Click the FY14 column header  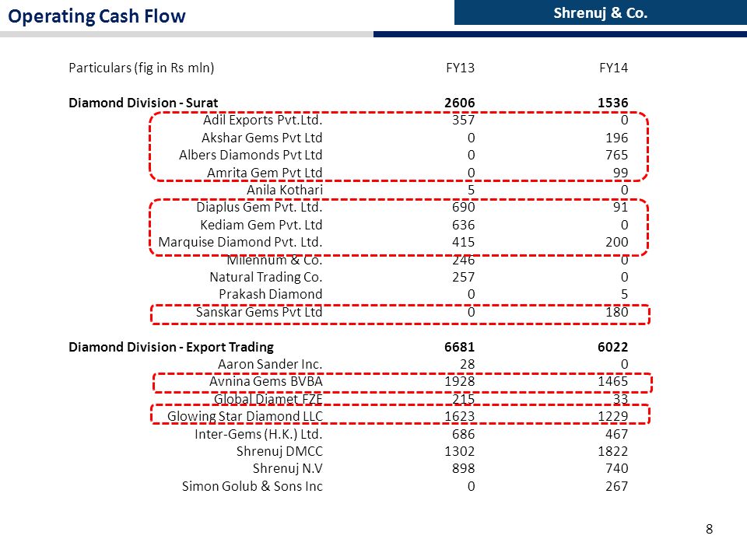click(x=614, y=68)
